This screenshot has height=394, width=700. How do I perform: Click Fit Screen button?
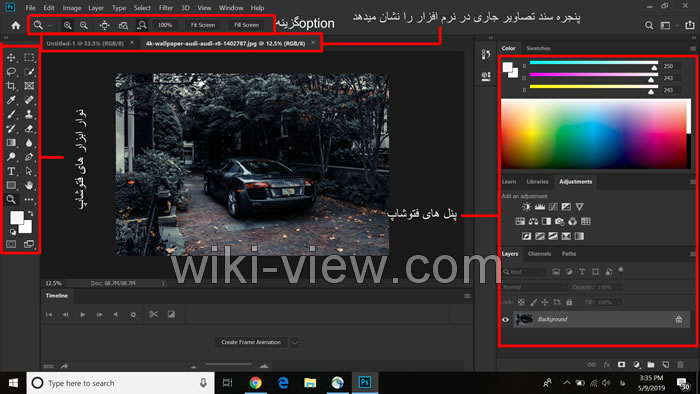pos(203,25)
